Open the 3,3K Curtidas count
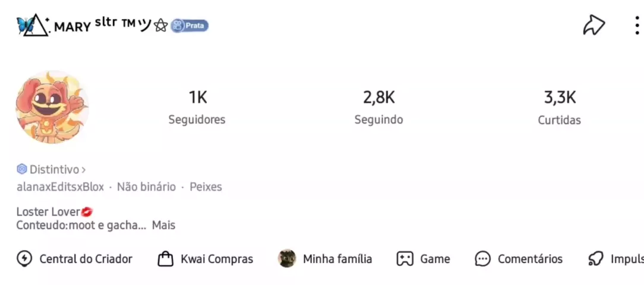The height and width of the screenshot is (285, 644). pos(560,107)
